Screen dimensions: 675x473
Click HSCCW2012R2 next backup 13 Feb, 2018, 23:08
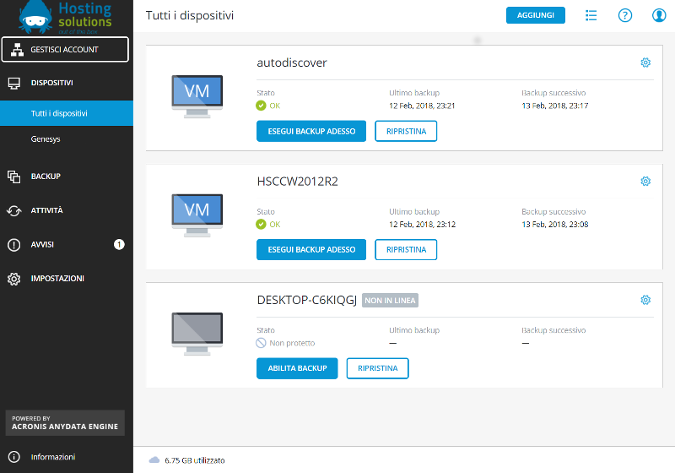tap(554, 224)
